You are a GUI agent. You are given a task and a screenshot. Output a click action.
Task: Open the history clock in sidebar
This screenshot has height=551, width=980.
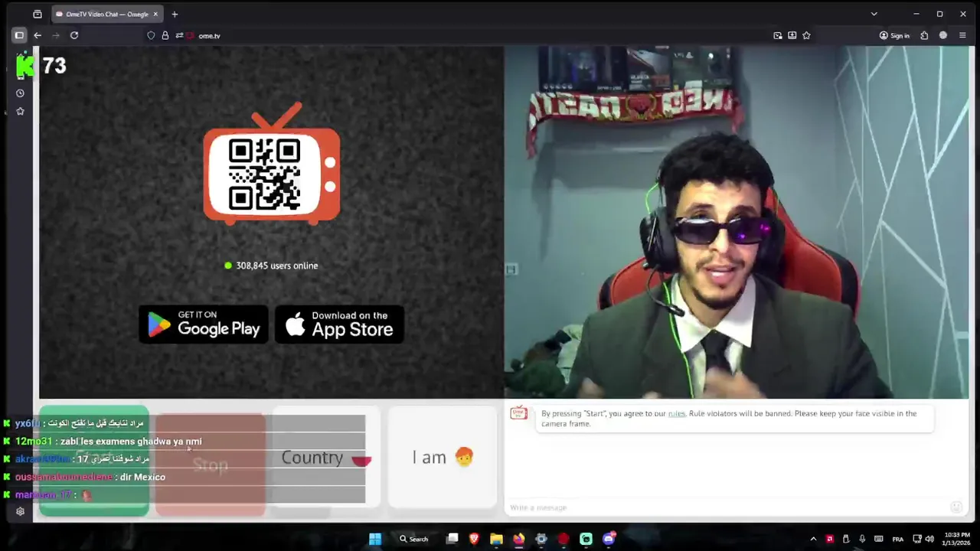tap(20, 93)
